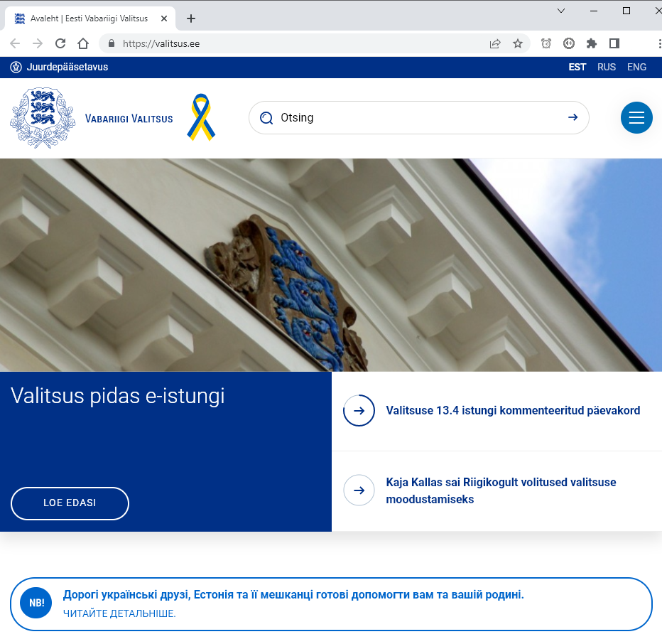Bookmark this page with the star icon
This screenshot has width=662, height=644.
[x=518, y=43]
